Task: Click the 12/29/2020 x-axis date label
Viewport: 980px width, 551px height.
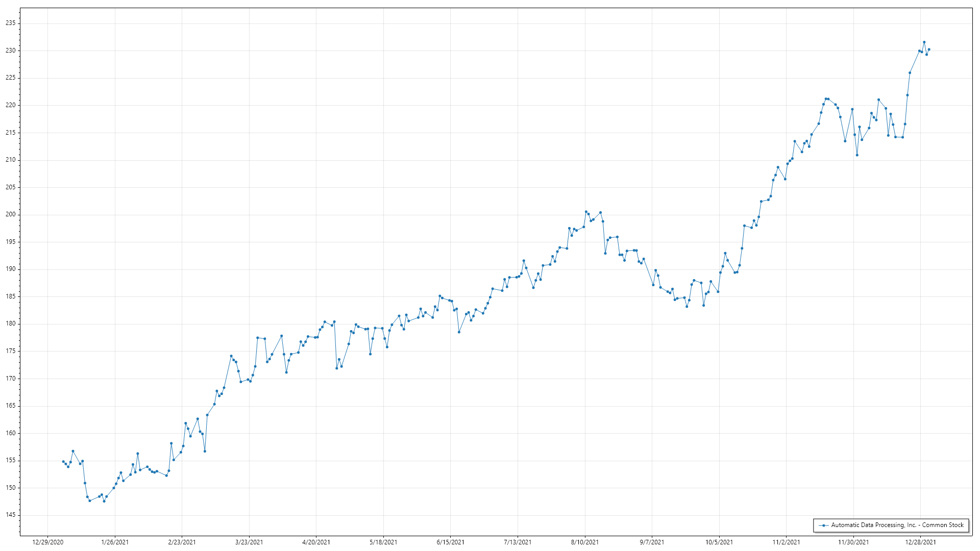Action: pyautogui.click(x=47, y=542)
